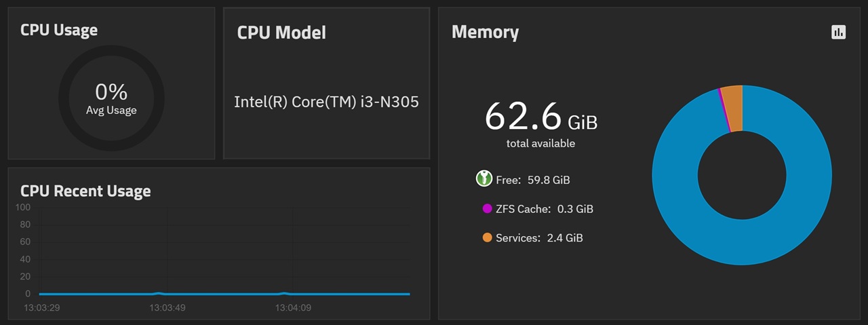Click the ZFS Cache 0.3 GiB legend label

(x=544, y=209)
